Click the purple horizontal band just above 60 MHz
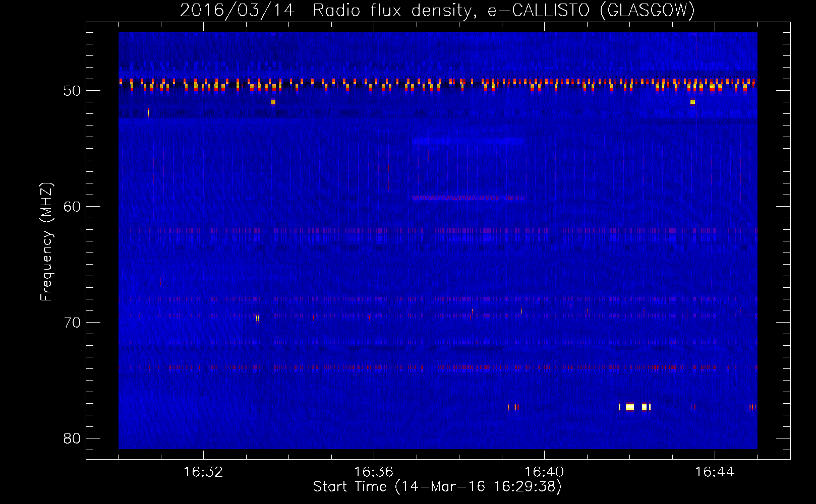The image size is (816, 504). [x=468, y=198]
